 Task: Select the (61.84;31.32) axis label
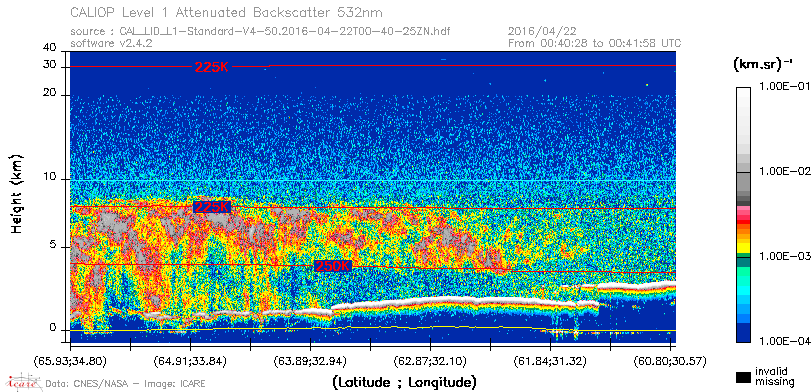coord(550,361)
